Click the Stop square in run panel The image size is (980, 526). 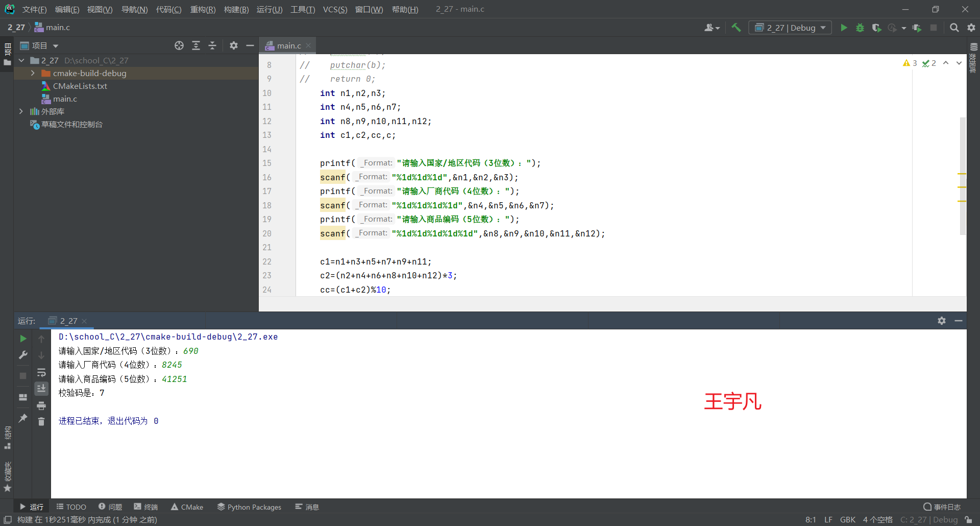pos(23,376)
